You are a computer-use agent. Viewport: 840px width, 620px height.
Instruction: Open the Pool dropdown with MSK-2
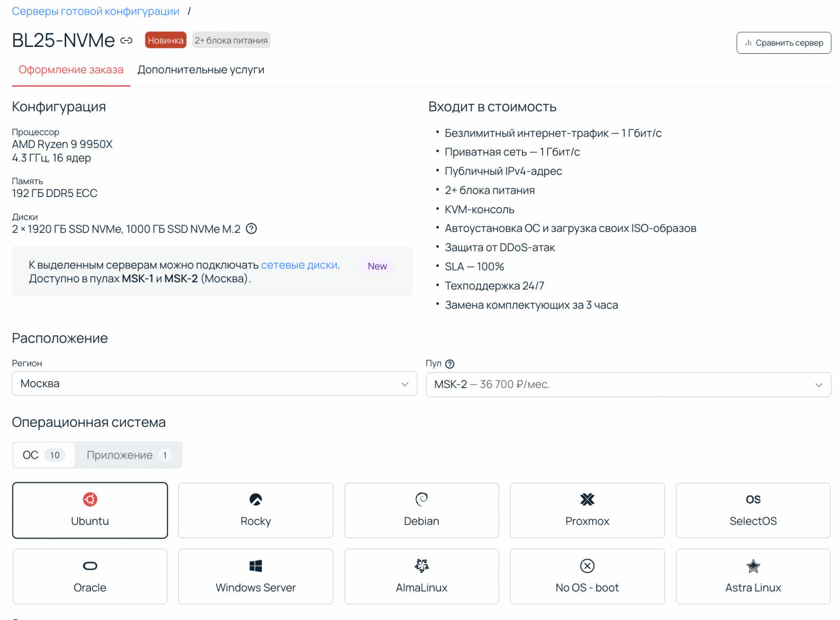tap(628, 385)
